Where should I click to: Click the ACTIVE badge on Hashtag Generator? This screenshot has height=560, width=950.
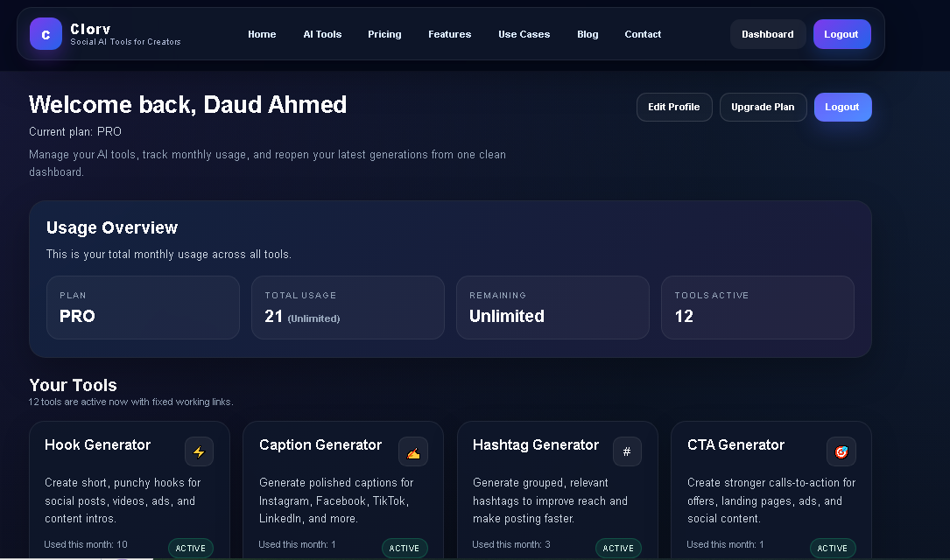click(618, 549)
